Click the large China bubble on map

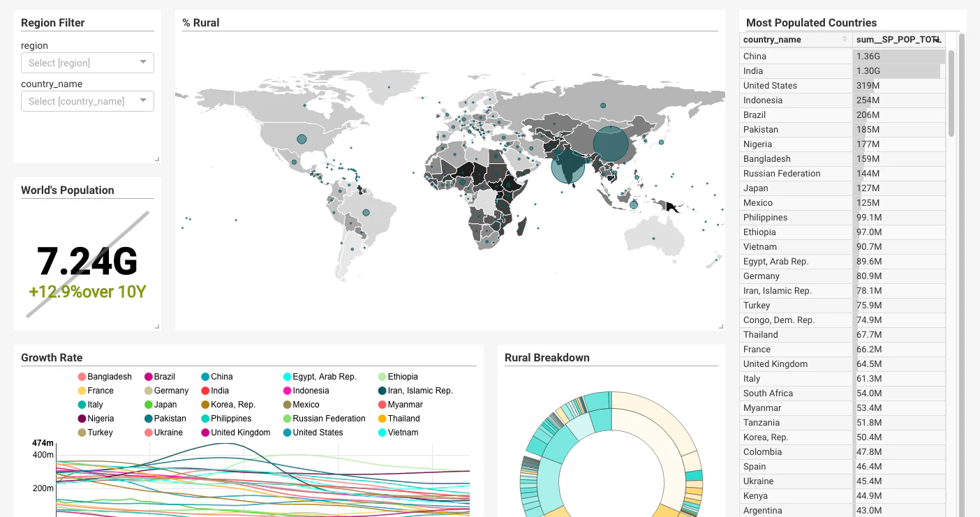pos(611,144)
